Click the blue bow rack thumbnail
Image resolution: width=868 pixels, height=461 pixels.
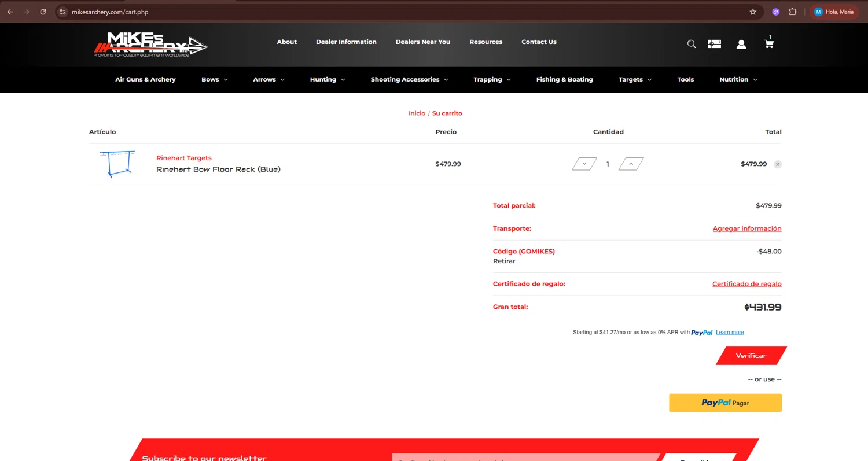[117, 164]
